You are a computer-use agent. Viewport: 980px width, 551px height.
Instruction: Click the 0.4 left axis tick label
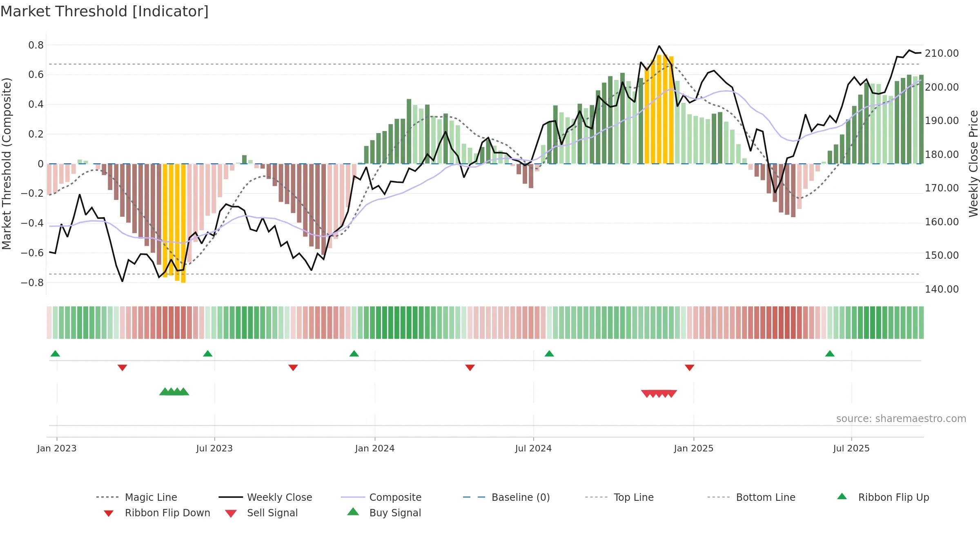point(36,104)
